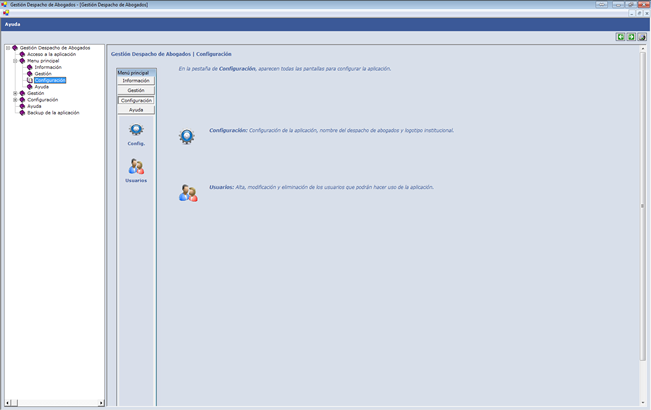Click the Gestión button in Menú principal

136,90
